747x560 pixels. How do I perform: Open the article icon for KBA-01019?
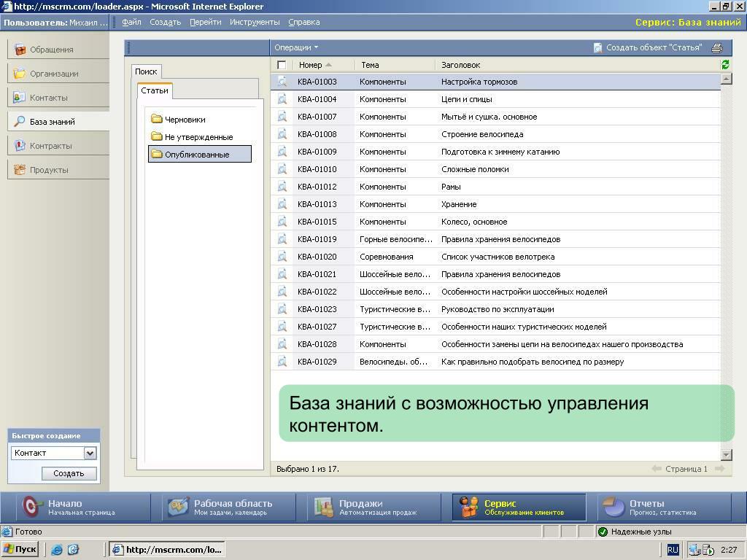(x=282, y=239)
